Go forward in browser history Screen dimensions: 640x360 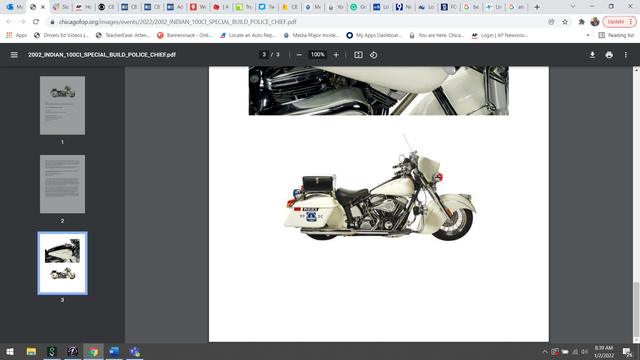(22, 22)
